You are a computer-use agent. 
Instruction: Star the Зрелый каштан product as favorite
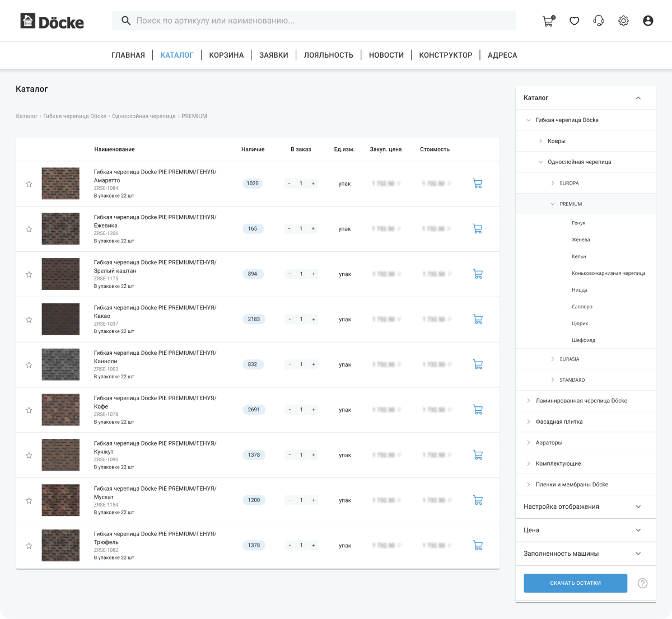pyautogui.click(x=29, y=274)
